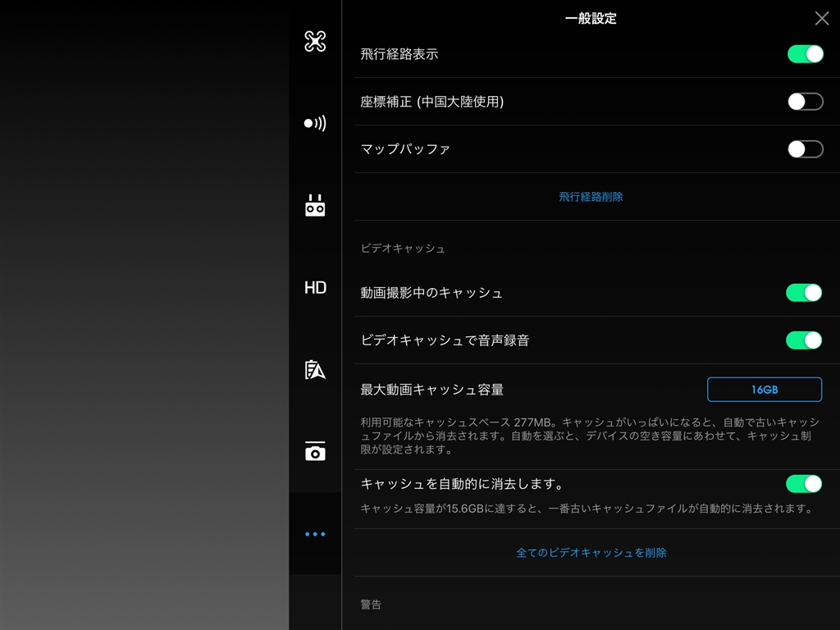The height and width of the screenshot is (630, 840).
Task: Disable 動画撮影中のキャッシュ switch
Action: click(804, 293)
